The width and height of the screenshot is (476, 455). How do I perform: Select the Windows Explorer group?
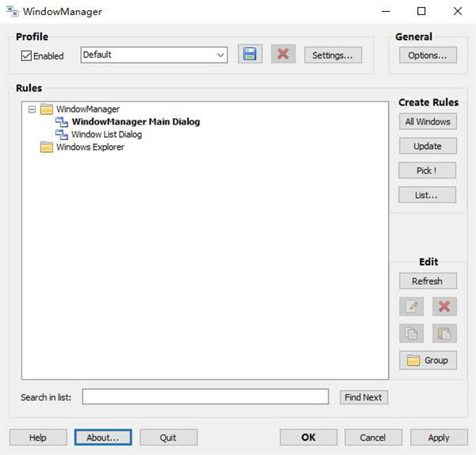click(90, 147)
